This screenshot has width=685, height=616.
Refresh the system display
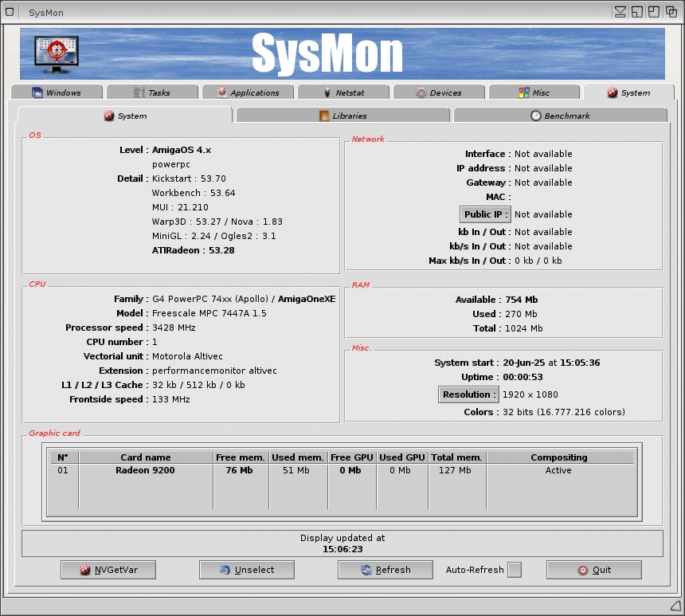click(386, 570)
